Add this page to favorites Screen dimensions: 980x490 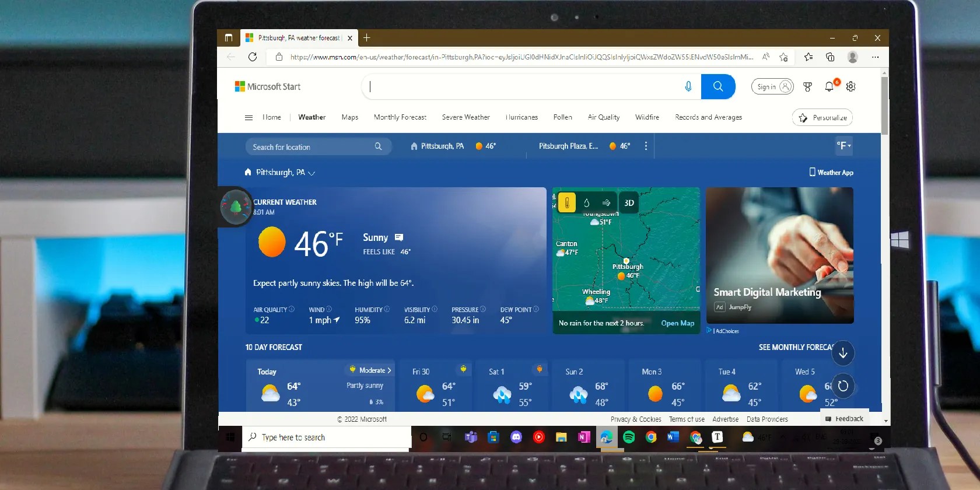click(783, 57)
